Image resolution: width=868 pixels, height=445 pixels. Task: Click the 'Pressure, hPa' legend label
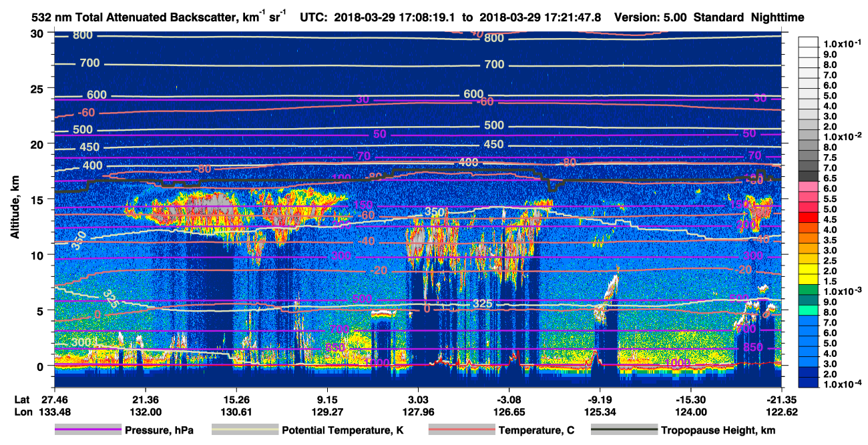coord(160,430)
